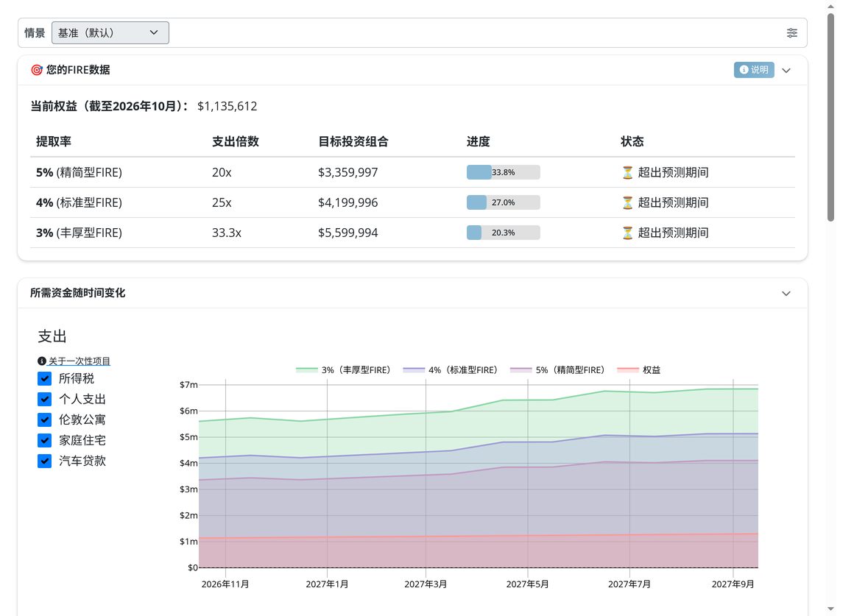Click the 说明 info button
Viewport: 854px width, 616px height.
pos(754,70)
